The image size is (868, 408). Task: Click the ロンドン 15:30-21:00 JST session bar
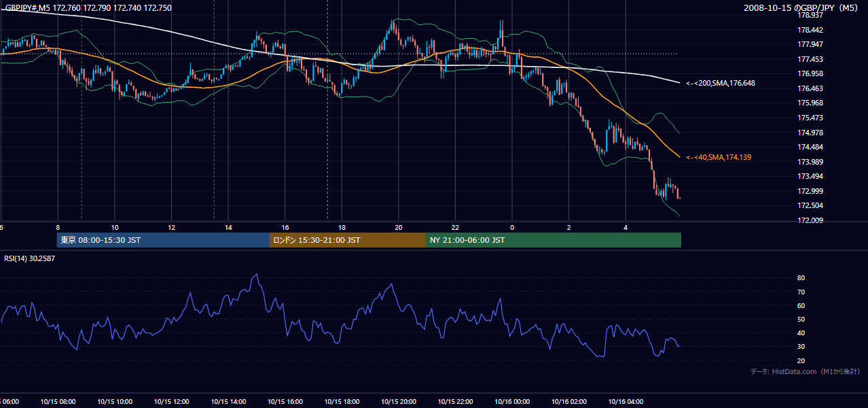pyautogui.click(x=348, y=240)
